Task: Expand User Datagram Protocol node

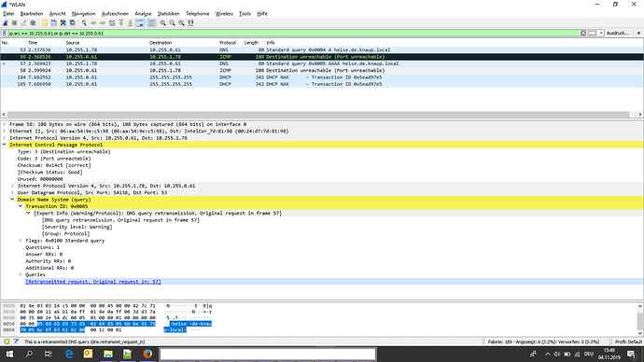Action: [12, 192]
